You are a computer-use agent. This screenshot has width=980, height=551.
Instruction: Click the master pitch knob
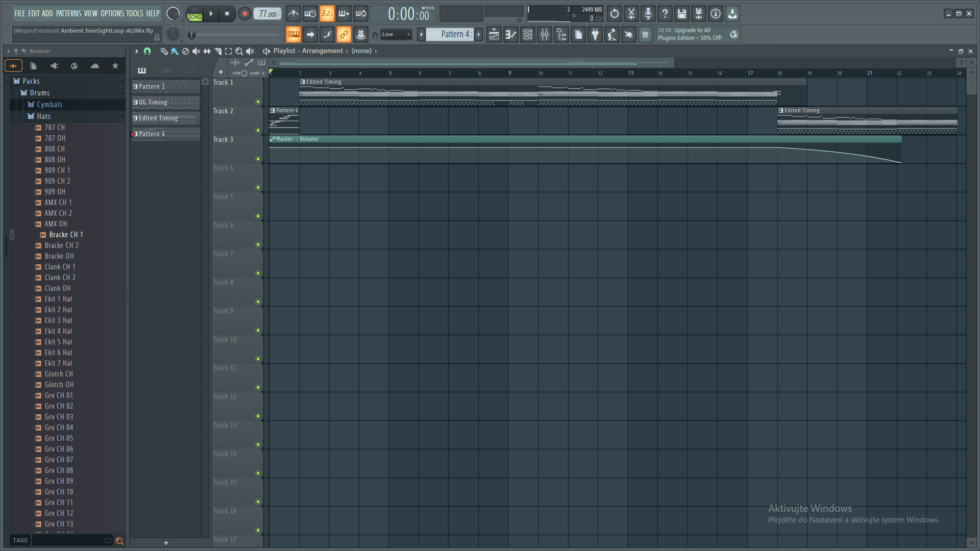pos(173,34)
